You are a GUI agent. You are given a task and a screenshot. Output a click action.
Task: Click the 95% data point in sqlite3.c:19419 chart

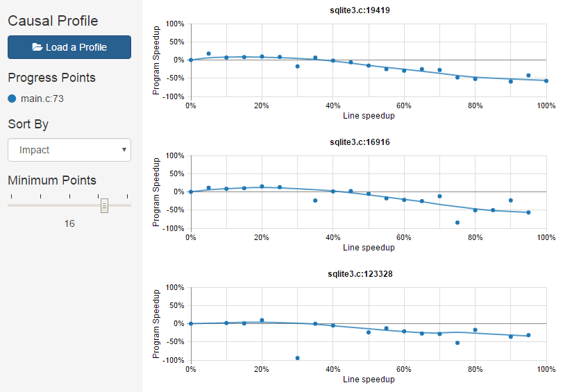click(x=528, y=76)
